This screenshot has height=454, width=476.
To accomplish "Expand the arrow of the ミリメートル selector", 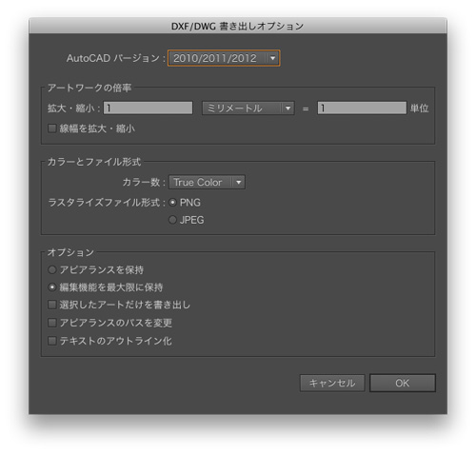I will click(x=288, y=109).
